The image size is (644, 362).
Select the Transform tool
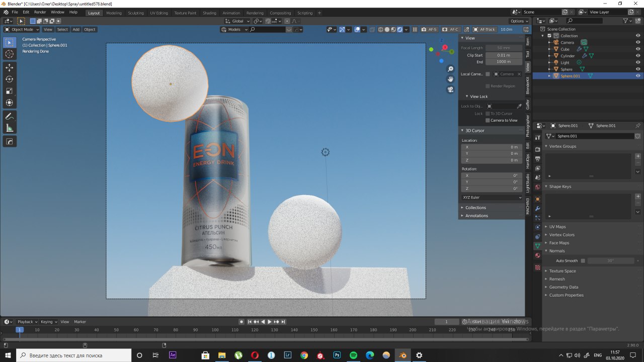[10, 103]
